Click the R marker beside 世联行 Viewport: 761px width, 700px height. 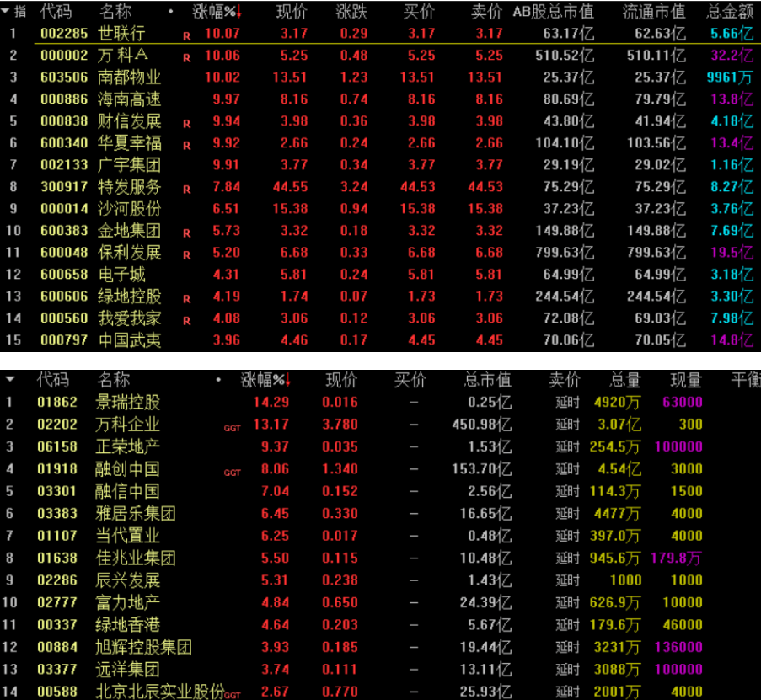186,36
